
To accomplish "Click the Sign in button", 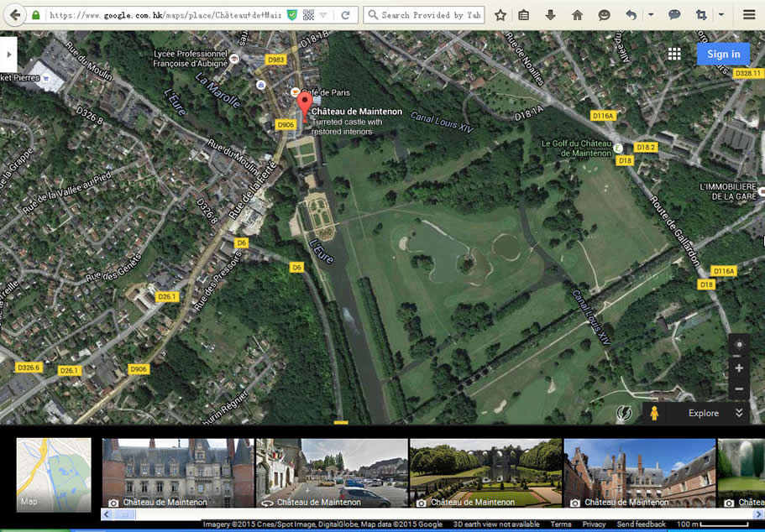I will click(x=724, y=55).
